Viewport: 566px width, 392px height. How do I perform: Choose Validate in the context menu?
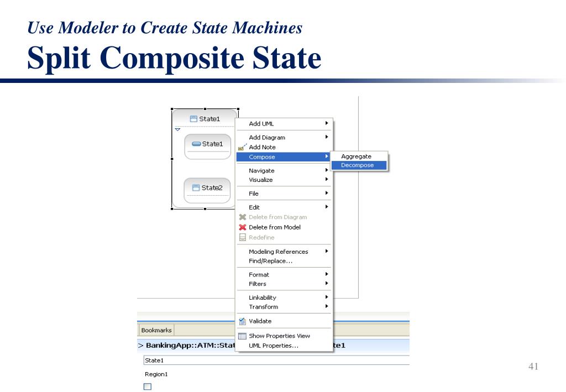[x=284, y=321]
